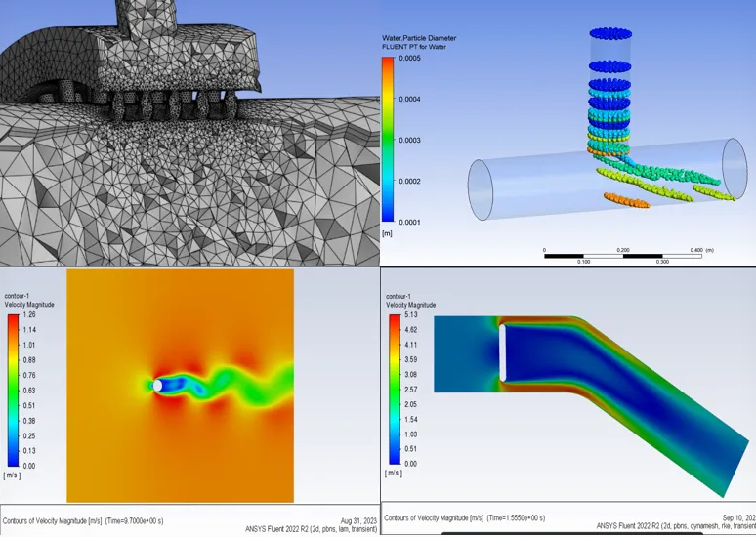Click the contour-1 label above the 5.13 legend
Image resolution: width=756 pixels, height=537 pixels.
coord(398,296)
